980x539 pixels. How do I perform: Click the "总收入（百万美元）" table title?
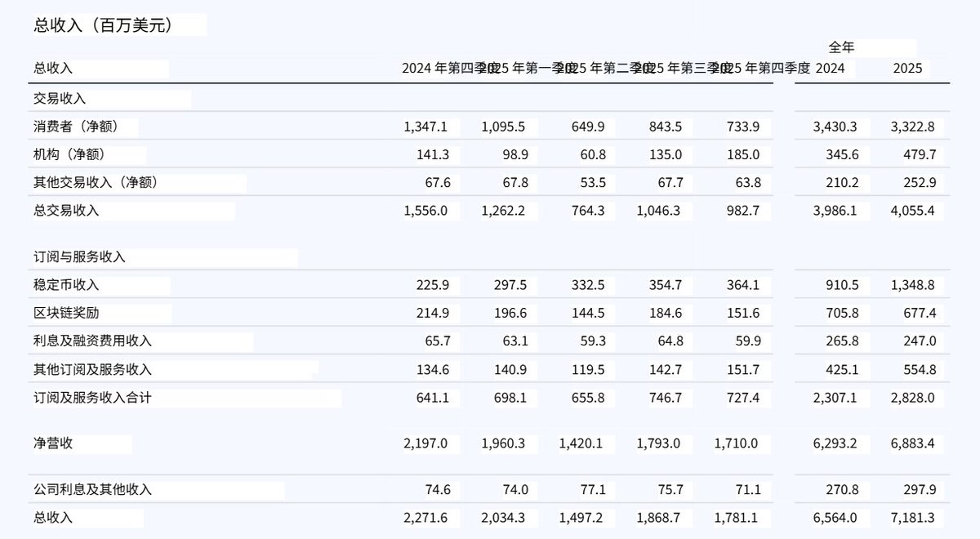103,25
